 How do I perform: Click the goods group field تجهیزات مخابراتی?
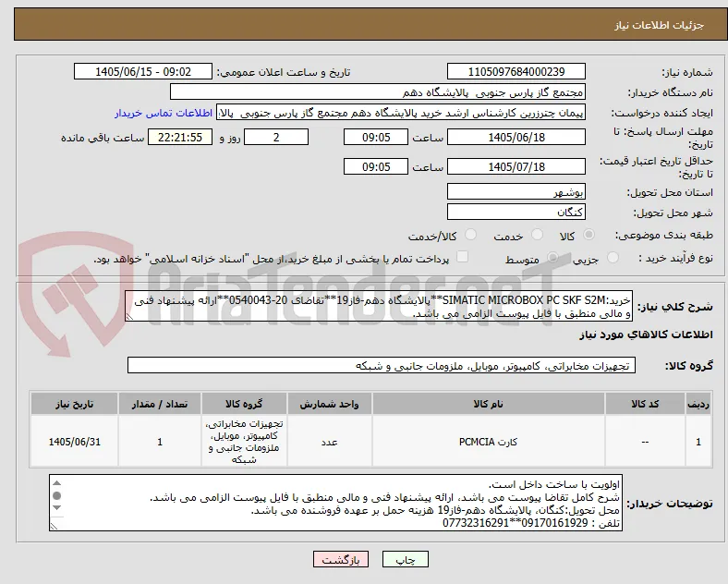point(382,365)
